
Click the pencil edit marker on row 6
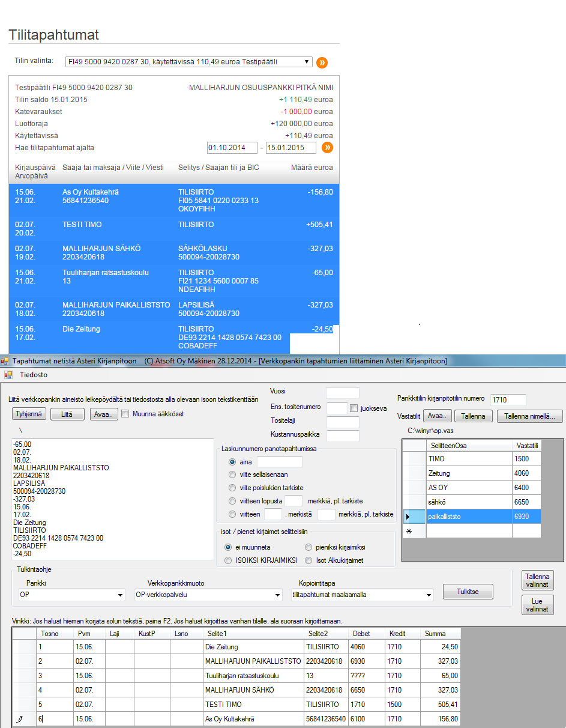pos(20,719)
